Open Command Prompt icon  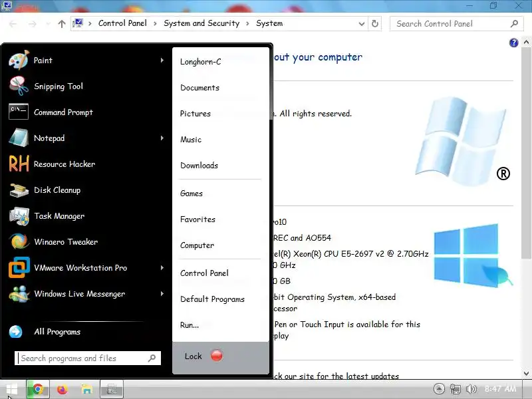pyautogui.click(x=19, y=112)
